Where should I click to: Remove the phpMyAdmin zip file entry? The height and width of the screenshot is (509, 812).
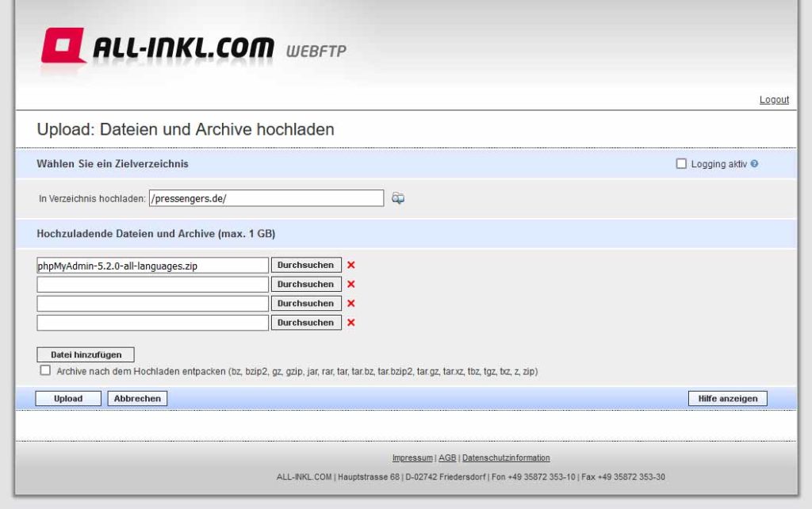coord(350,265)
